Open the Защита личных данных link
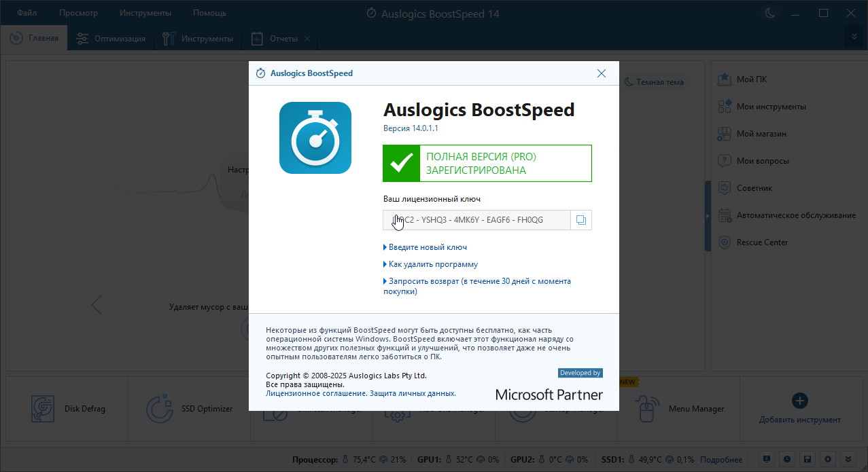868x472 pixels. point(413,393)
